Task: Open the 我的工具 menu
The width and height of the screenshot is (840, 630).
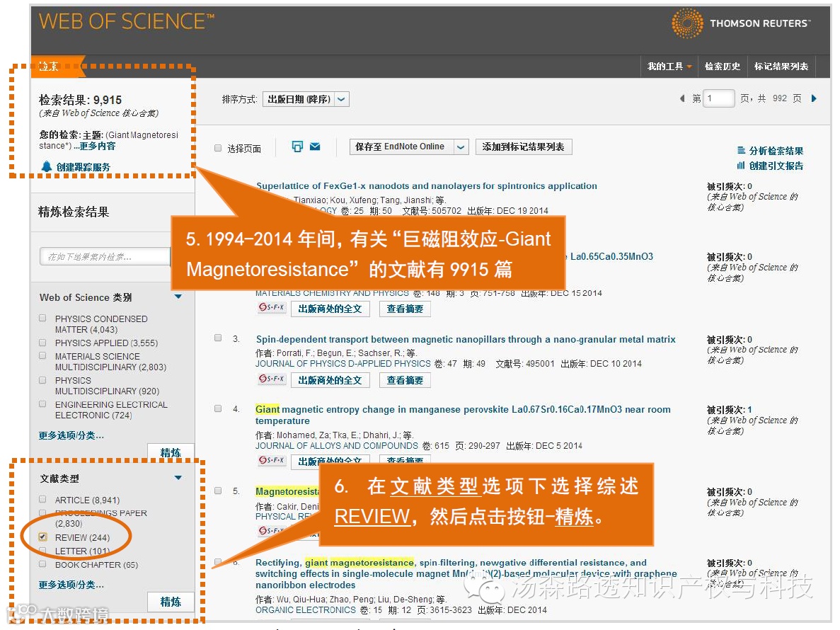Action: tap(669, 67)
